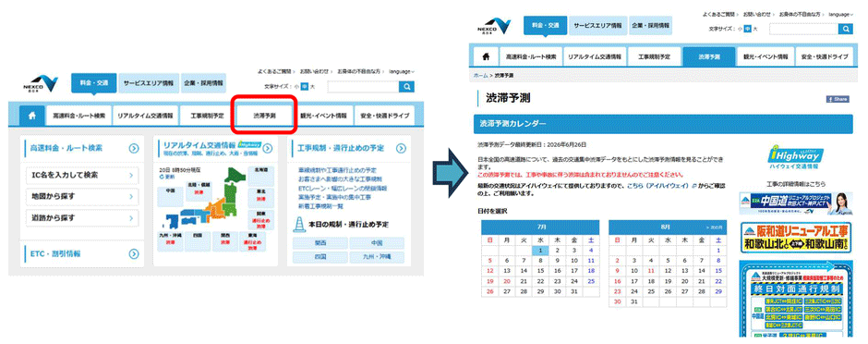
Task: Click 関西 button under 本日の規制・通行止め予定
Action: (320, 243)
